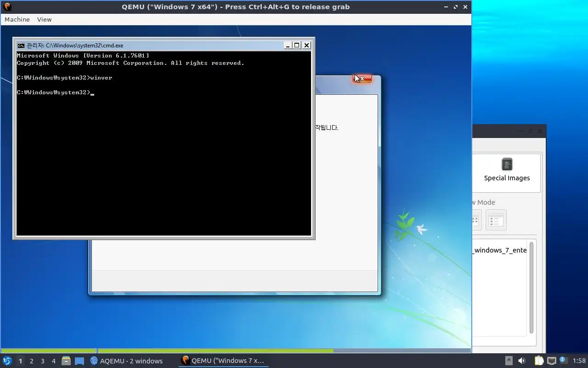
Task: Click the cmd.exe icon in console title bar
Action: tap(21, 45)
